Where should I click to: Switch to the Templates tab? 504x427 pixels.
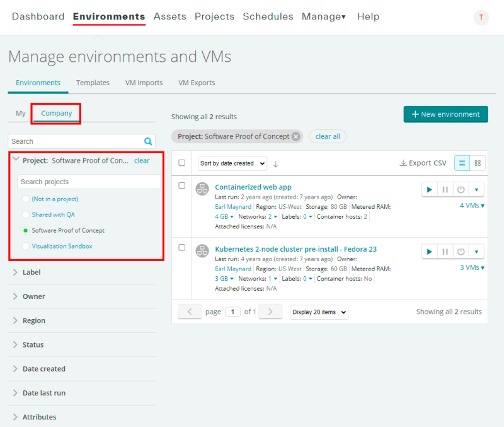[x=93, y=83]
